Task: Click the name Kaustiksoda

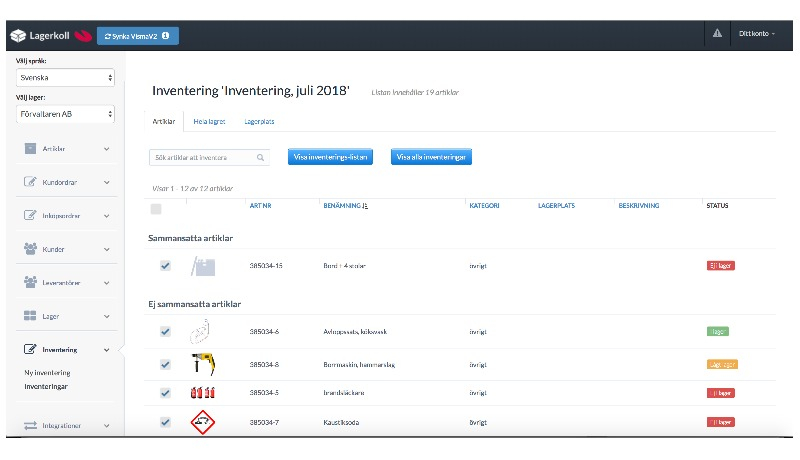Action: click(341, 422)
